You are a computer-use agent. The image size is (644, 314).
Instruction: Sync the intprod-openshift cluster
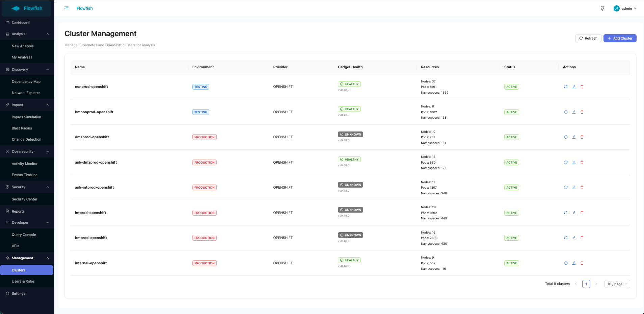(566, 213)
